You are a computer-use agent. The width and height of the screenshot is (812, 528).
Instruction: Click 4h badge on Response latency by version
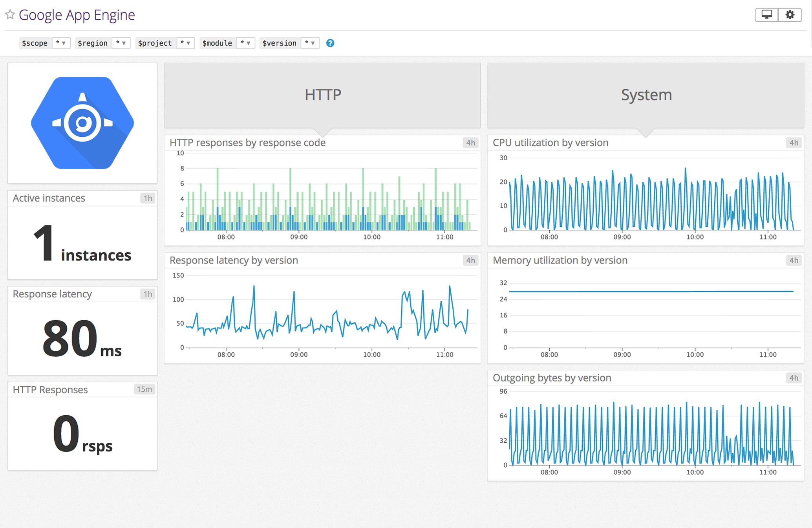[x=470, y=260]
